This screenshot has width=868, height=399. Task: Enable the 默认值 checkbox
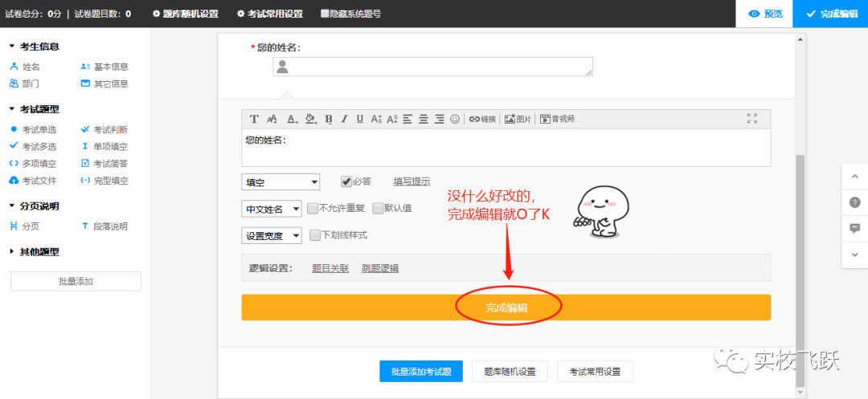378,209
